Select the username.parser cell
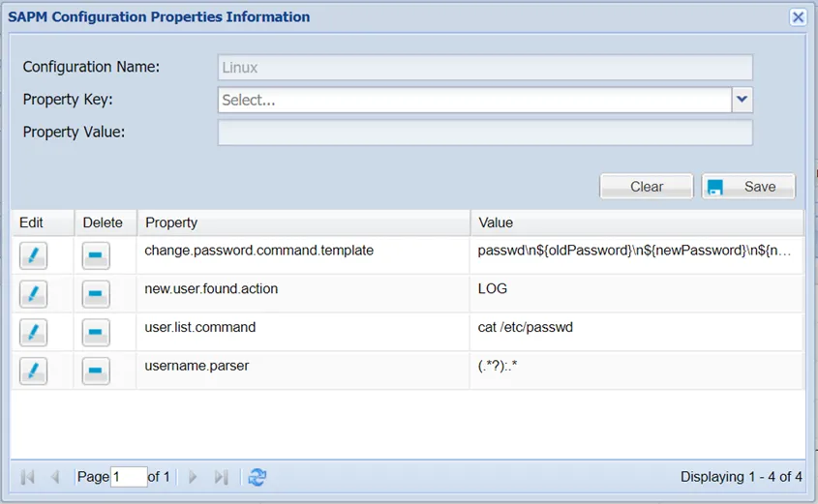818x504 pixels. tap(304, 371)
